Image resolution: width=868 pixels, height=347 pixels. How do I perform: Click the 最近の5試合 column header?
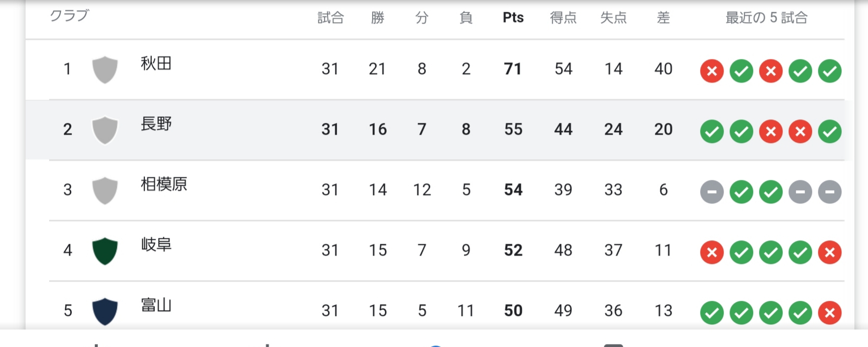[x=766, y=18]
